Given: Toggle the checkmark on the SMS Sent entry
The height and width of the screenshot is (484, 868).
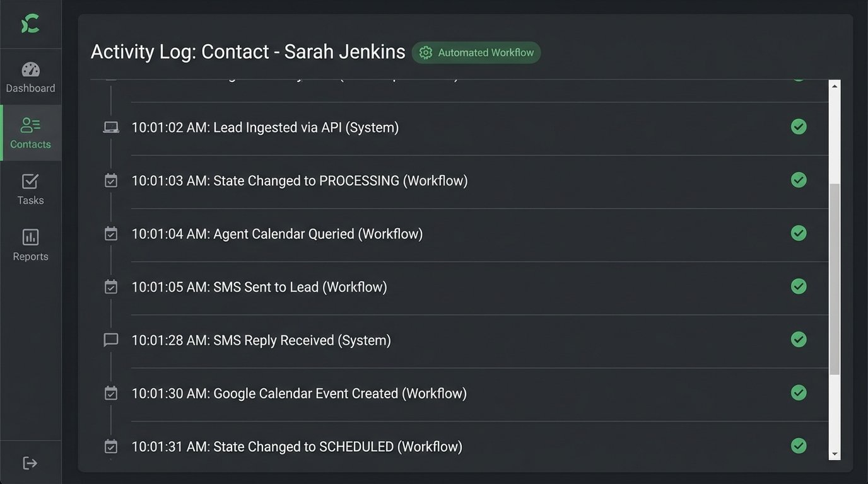Looking at the screenshot, I should point(799,286).
